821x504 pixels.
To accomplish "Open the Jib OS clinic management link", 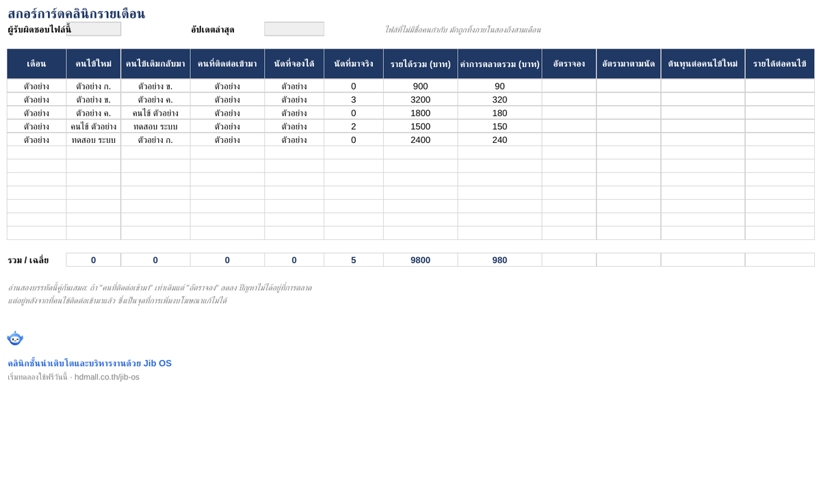I will tap(90, 363).
